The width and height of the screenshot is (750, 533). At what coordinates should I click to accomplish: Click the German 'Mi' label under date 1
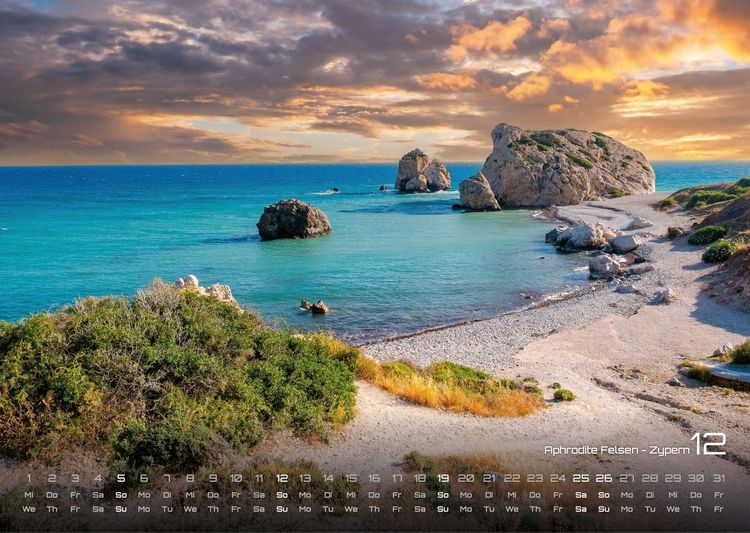pos(29,495)
